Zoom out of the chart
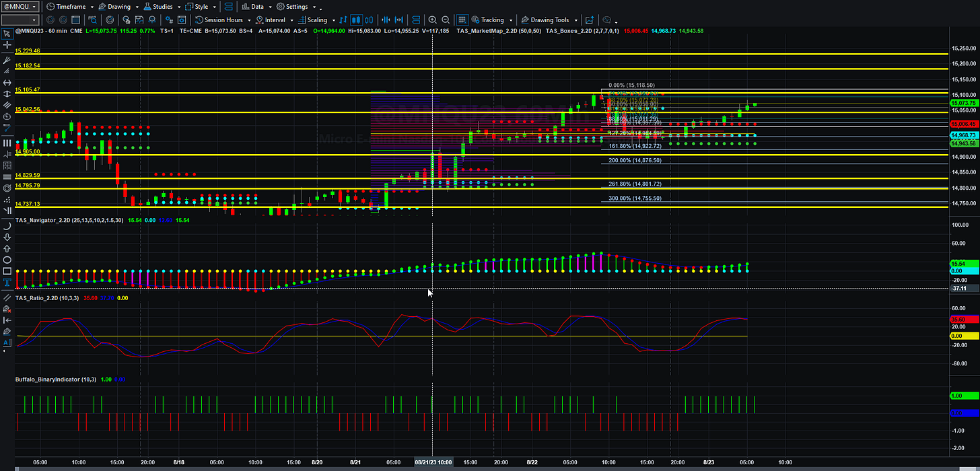The image size is (980, 471). tap(446, 20)
